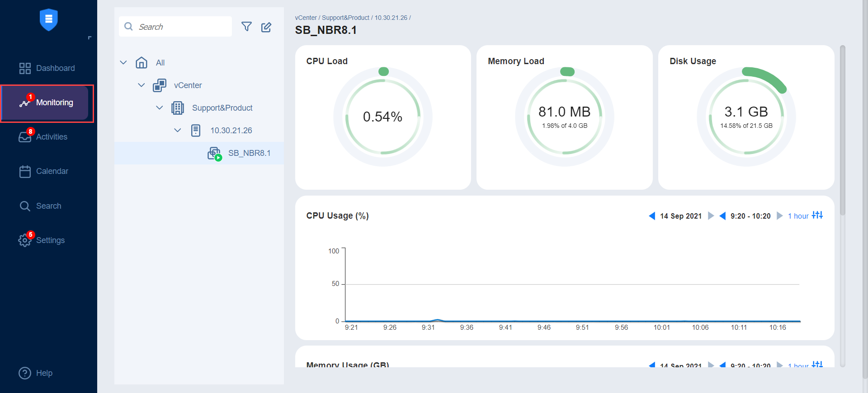Viewport: 868px width, 393px height.
Task: Collapse the All tree node
Action: [x=123, y=62]
